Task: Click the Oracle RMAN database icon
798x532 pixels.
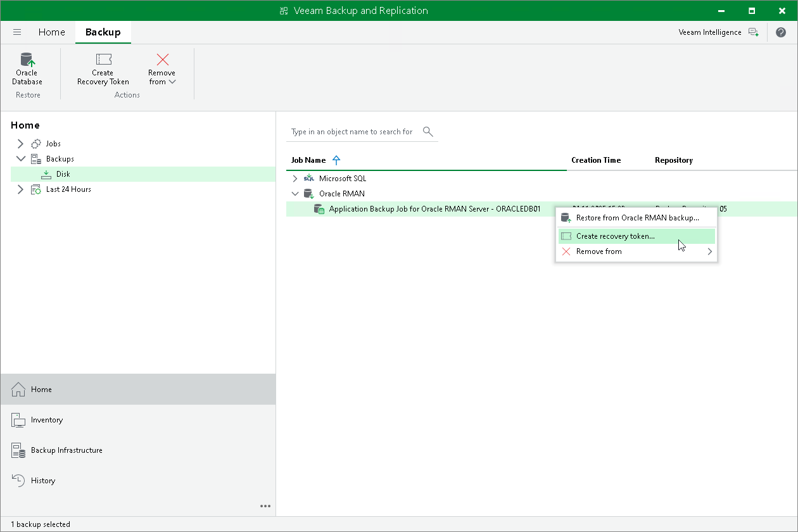Action: [x=308, y=194]
